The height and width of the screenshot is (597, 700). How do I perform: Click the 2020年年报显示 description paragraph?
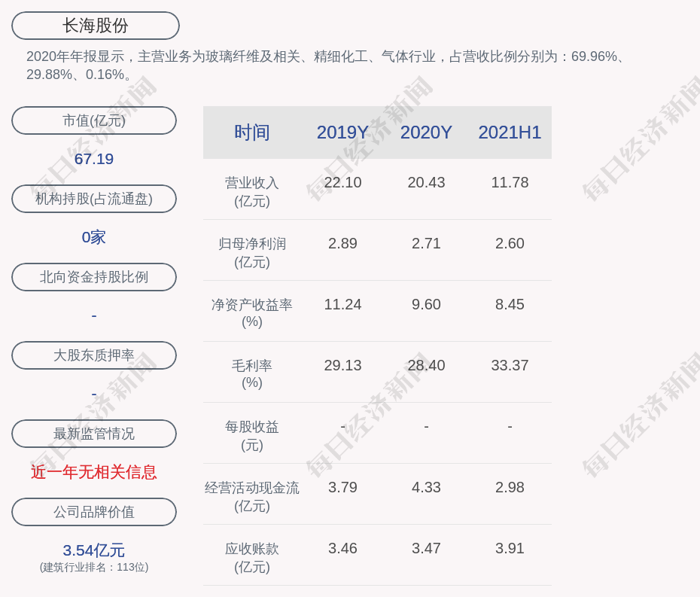coord(326,65)
